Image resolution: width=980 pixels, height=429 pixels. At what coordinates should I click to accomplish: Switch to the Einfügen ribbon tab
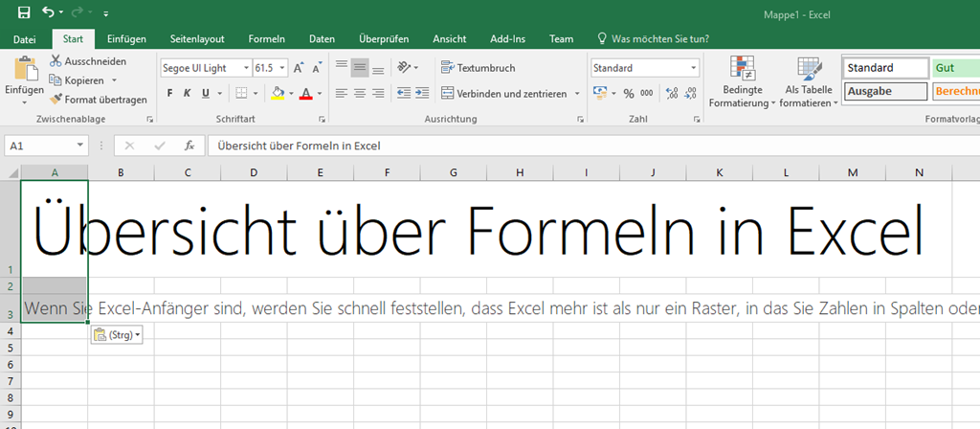point(126,38)
